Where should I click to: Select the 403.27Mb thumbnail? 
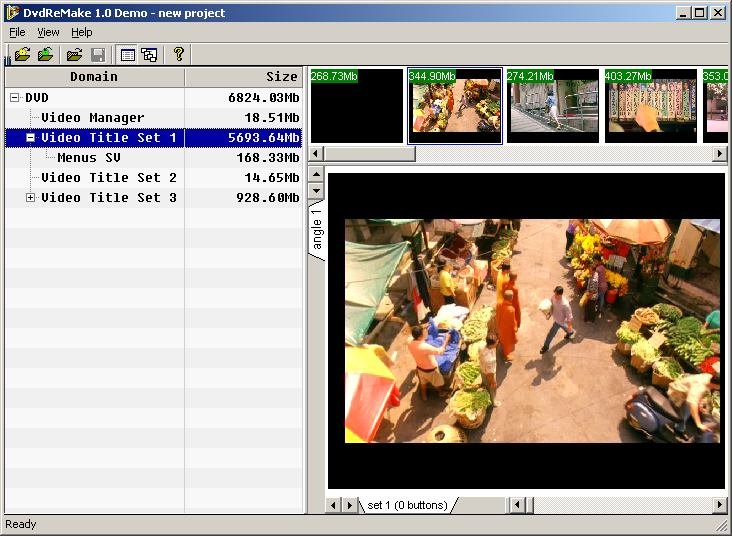coord(651,106)
